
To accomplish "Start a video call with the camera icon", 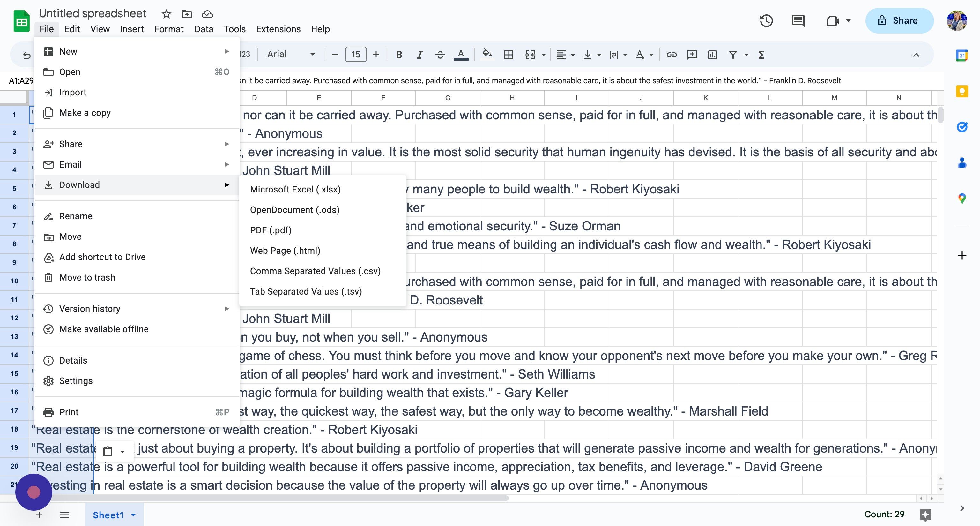I will pyautogui.click(x=833, y=20).
